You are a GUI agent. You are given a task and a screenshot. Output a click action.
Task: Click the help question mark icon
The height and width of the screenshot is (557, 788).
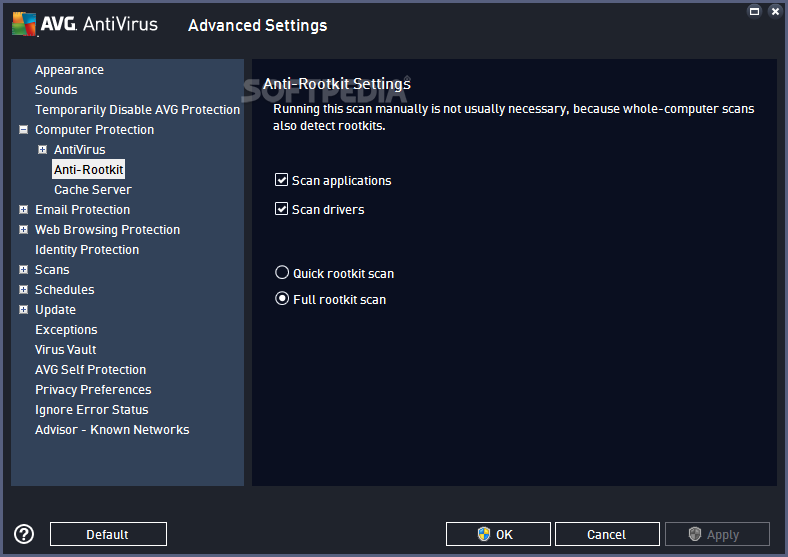click(24, 534)
